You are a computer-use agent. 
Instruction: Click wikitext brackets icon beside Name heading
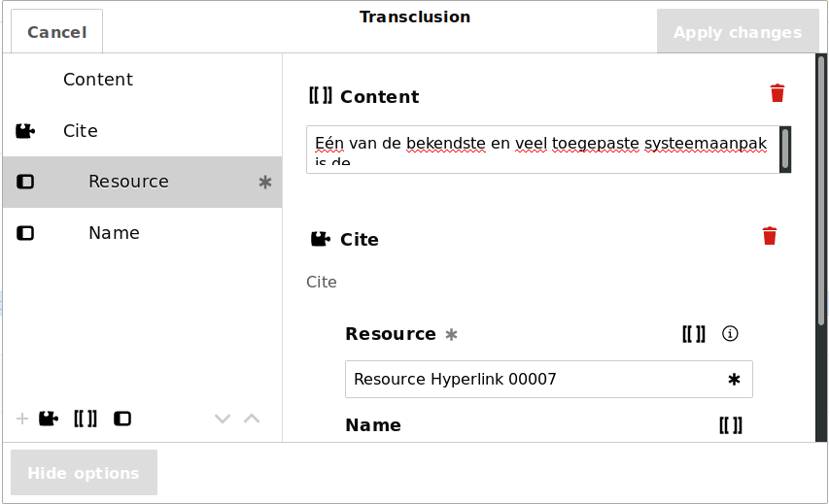coord(731,425)
